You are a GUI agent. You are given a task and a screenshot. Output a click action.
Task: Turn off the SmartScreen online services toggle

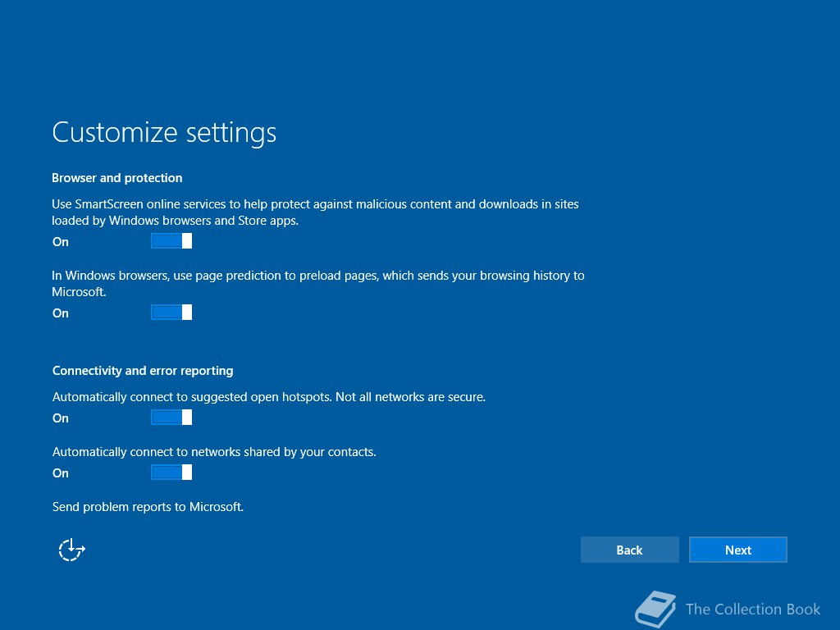point(171,241)
